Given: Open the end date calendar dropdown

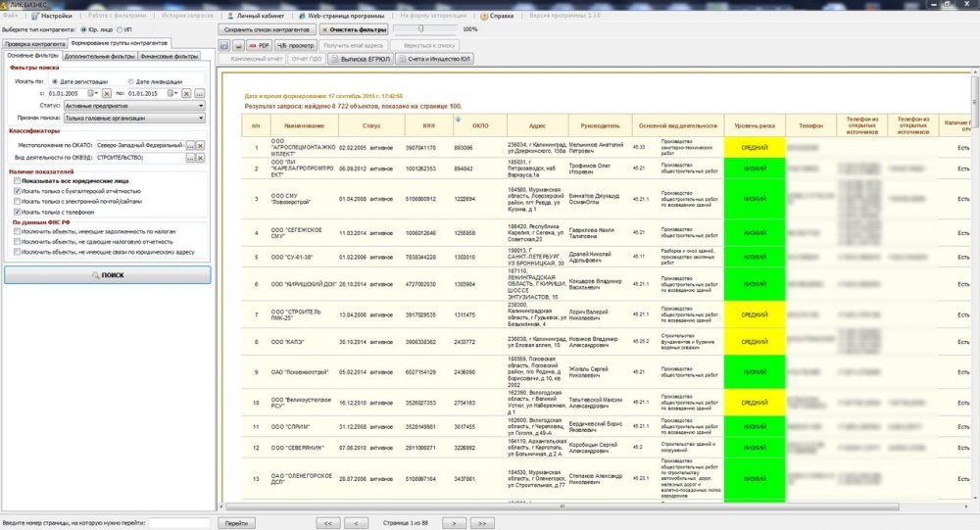Looking at the screenshot, I should click(x=172, y=93).
